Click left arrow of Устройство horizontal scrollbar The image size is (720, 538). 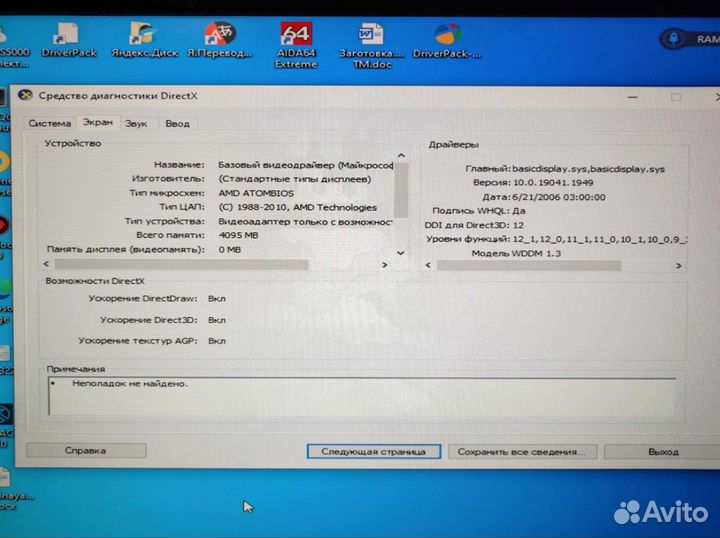tap(46, 264)
